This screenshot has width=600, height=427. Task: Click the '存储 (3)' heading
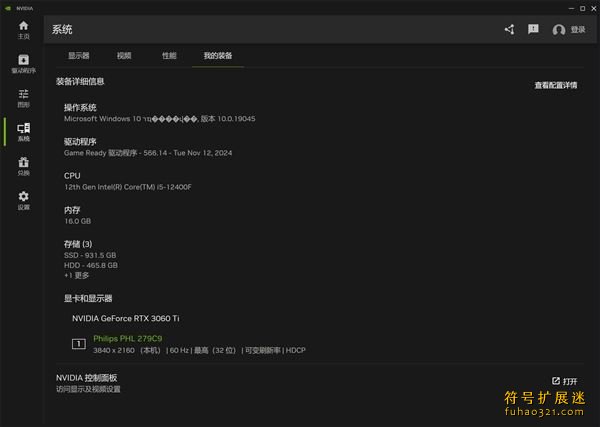click(x=78, y=244)
